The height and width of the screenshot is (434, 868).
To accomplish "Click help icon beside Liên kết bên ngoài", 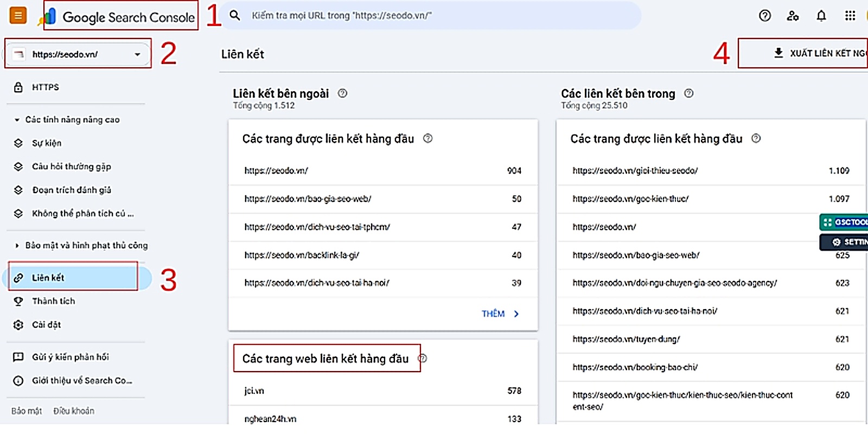I will [x=342, y=93].
